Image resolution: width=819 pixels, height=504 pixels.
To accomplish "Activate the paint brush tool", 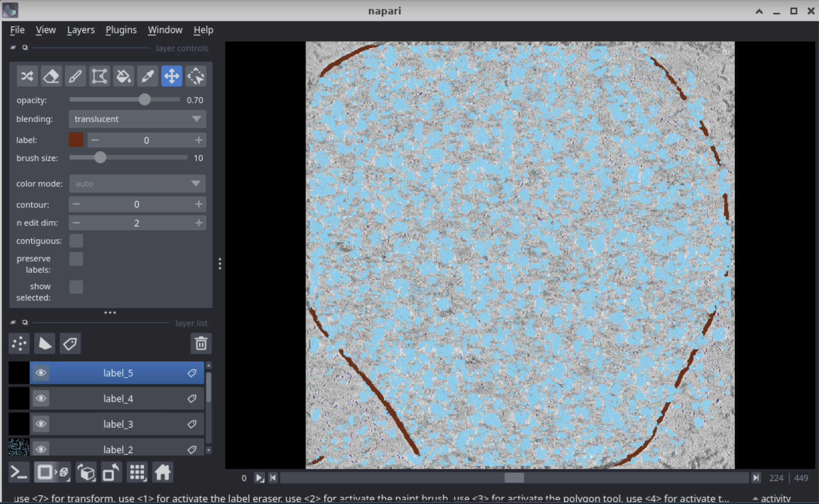I will (x=75, y=76).
